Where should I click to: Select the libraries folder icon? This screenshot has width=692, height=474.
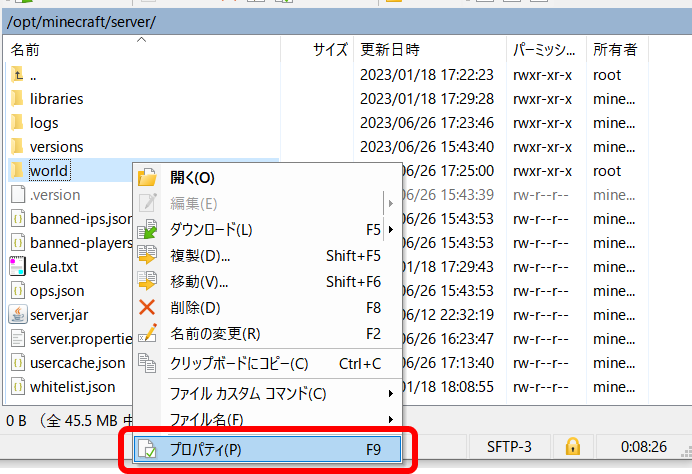click(17, 99)
